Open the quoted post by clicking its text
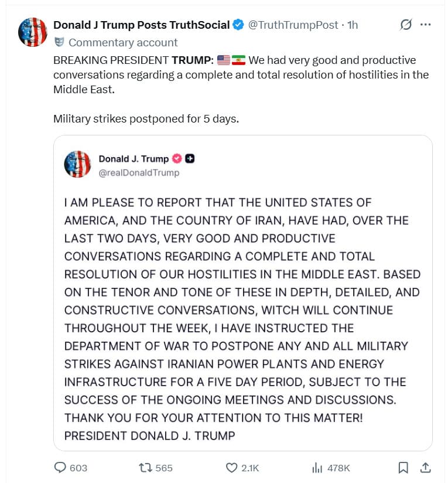 click(241, 319)
